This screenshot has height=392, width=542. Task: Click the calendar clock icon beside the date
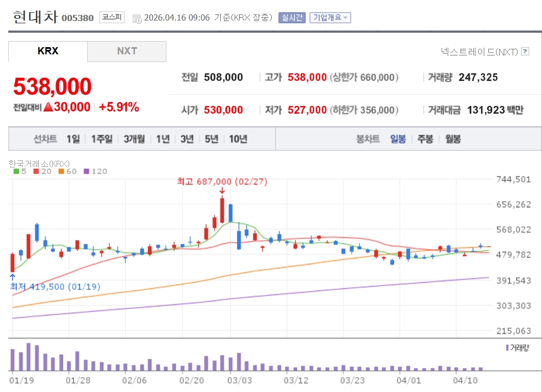click(137, 19)
